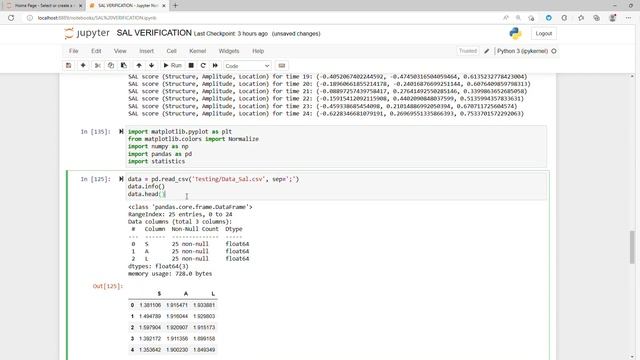Open the Insert menu
Viewport: 640px width, 360px height.
coord(147,51)
